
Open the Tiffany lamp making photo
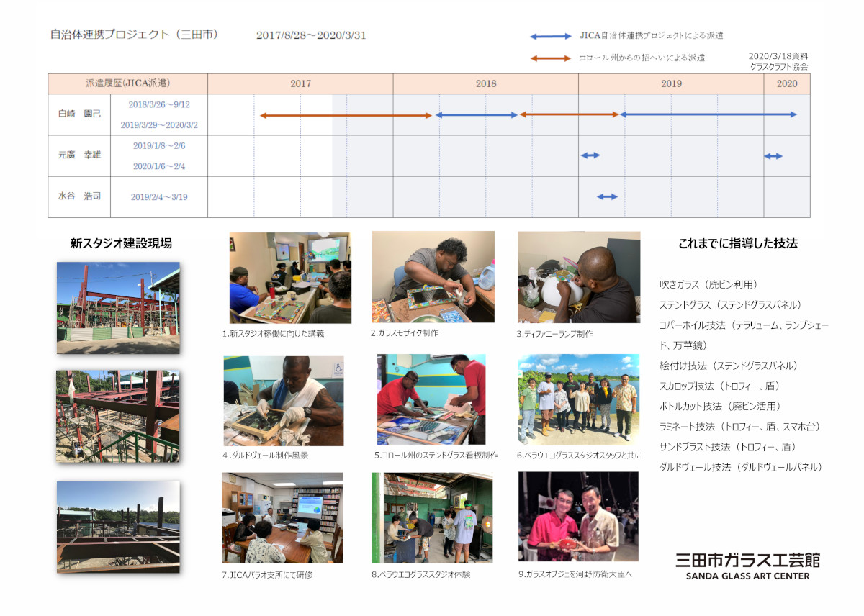pos(579,277)
